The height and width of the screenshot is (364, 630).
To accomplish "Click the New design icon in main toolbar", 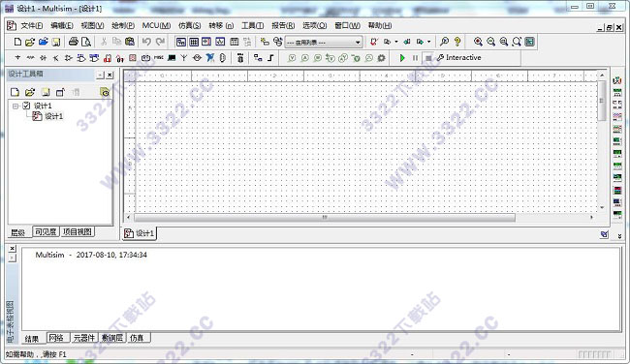I will 17,42.
